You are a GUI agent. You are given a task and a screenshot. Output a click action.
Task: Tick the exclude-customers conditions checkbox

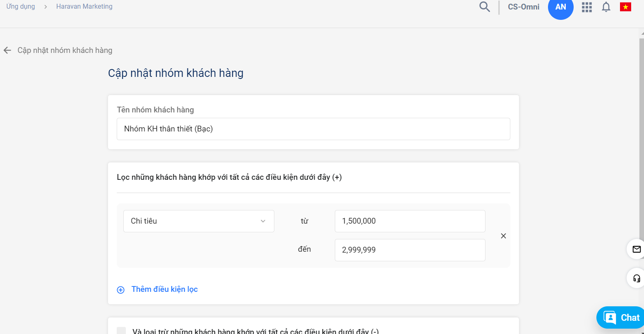coord(121,331)
